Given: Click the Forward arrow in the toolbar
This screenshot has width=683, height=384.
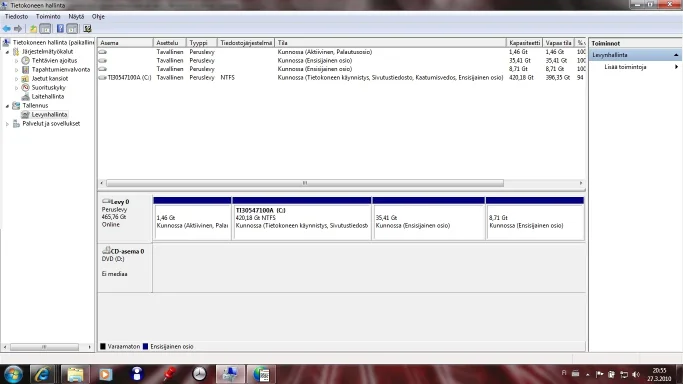Looking at the screenshot, I should tap(18, 29).
